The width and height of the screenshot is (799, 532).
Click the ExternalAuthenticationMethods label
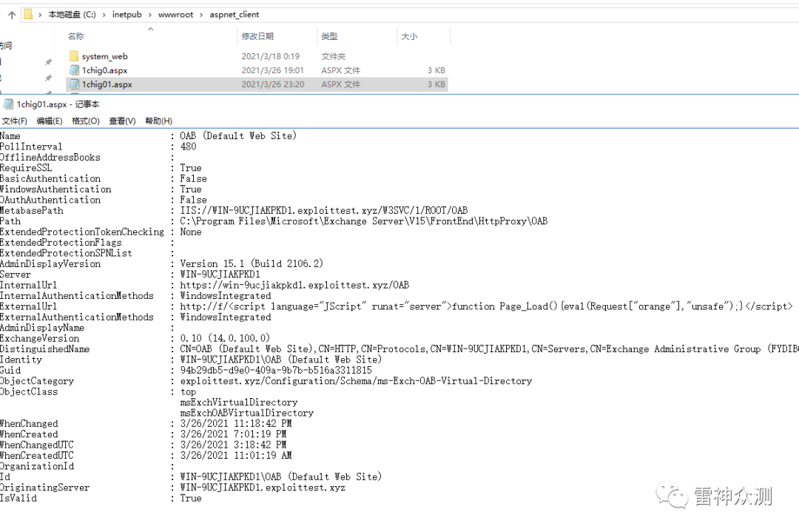(x=77, y=317)
